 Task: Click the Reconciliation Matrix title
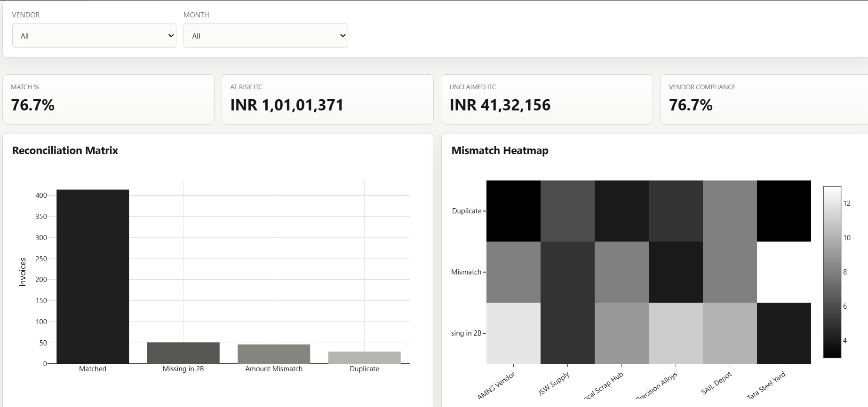coord(65,150)
